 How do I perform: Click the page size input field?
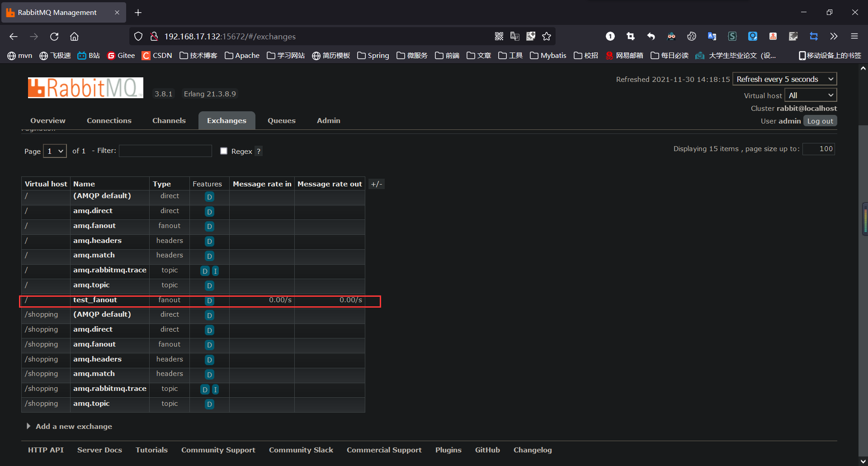819,149
